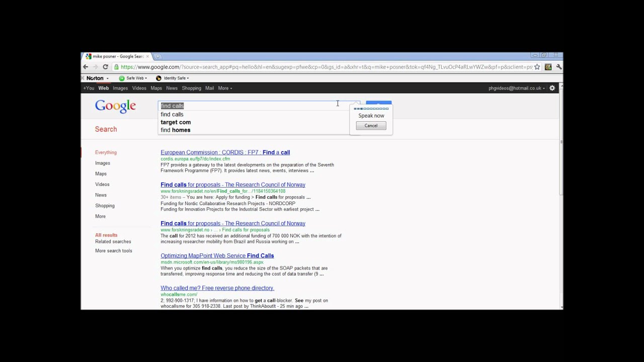Open Shopping in the Google bar
Image resolution: width=644 pixels, height=362 pixels.
pos(191,88)
